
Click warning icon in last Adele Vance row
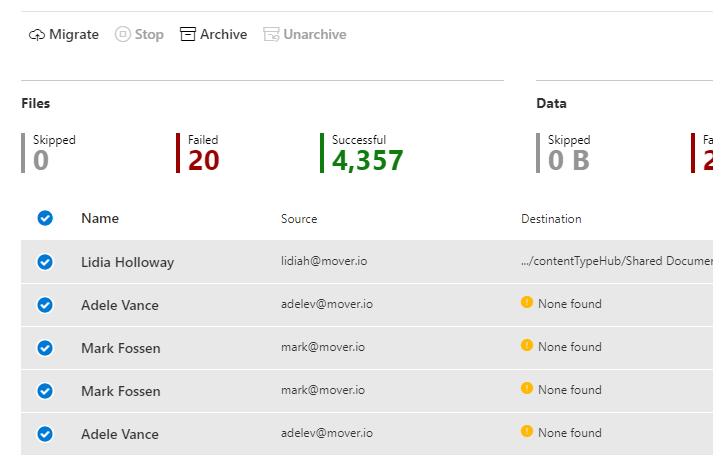point(527,432)
